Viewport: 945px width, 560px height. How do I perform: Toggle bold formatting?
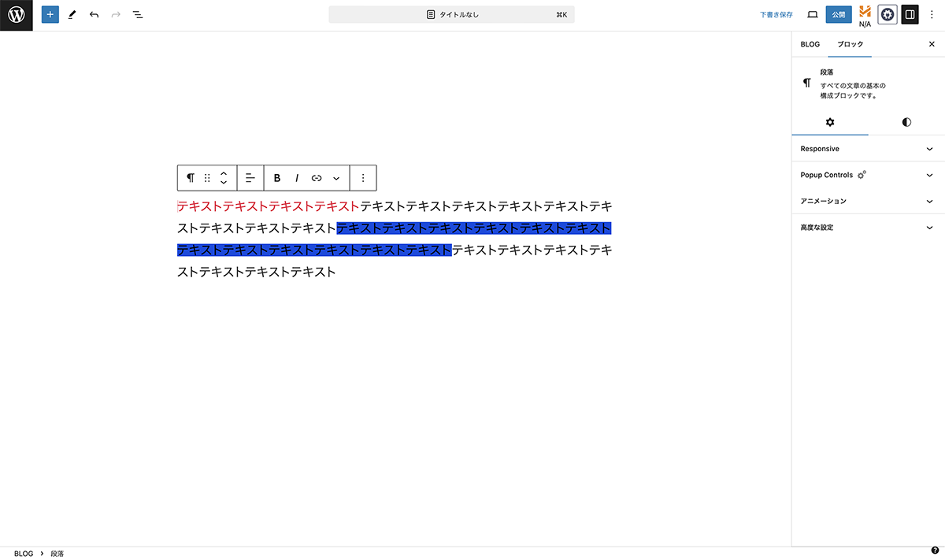(x=277, y=178)
